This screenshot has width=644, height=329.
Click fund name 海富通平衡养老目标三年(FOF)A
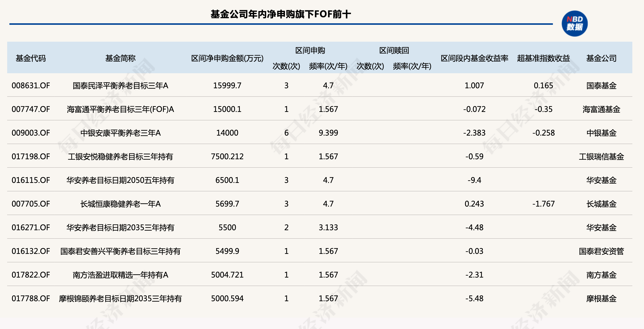point(120,109)
